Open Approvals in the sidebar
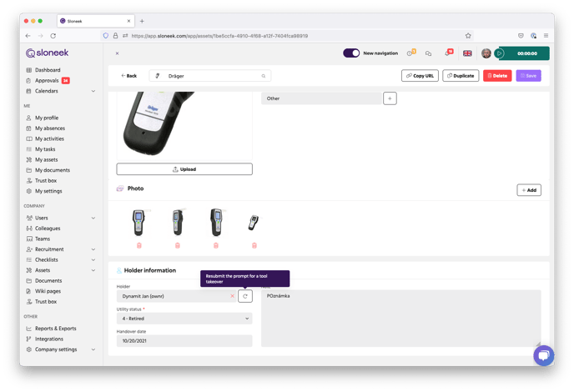Screen dimensions: 574x392 click(x=47, y=81)
